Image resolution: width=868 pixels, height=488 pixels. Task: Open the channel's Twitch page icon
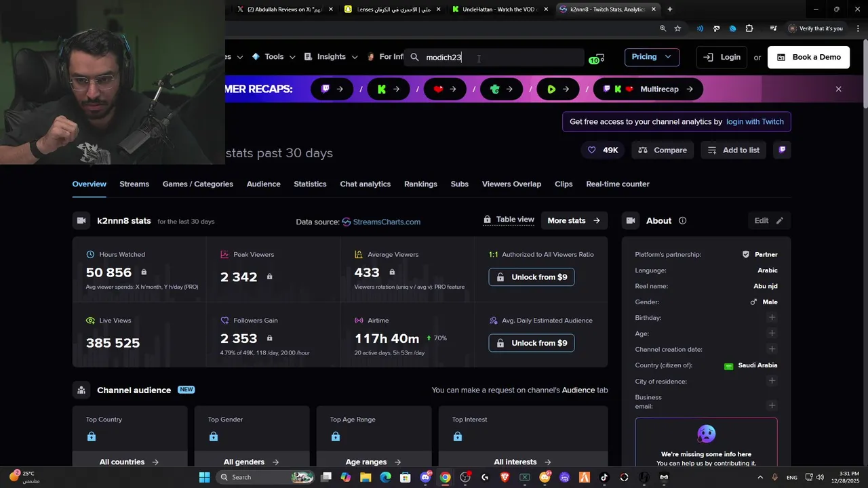[782, 150]
